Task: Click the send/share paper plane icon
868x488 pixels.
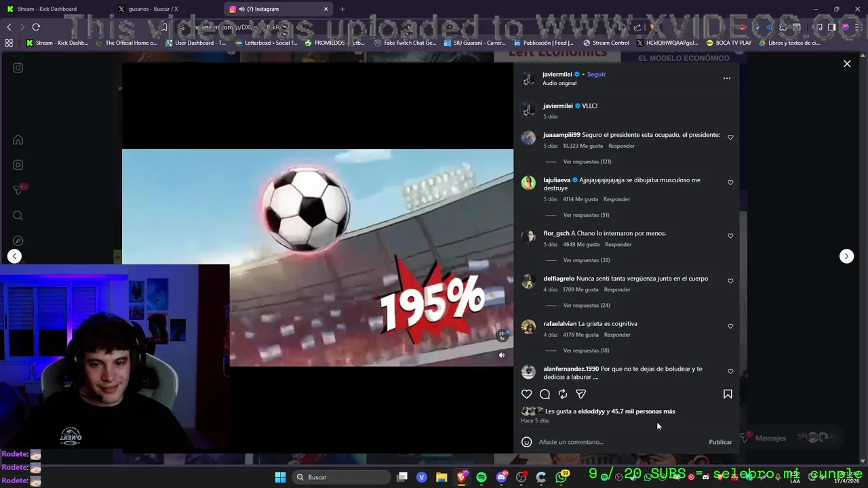Action: [x=581, y=394]
